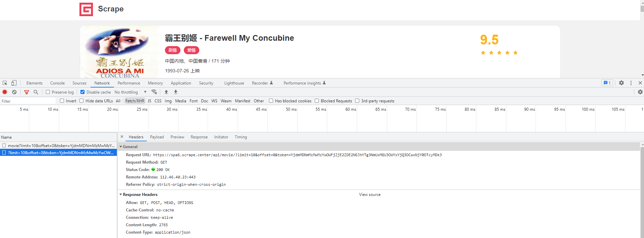Uncheck the Disable cache checkbox
Image resolution: width=644 pixels, height=238 pixels.
click(82, 92)
